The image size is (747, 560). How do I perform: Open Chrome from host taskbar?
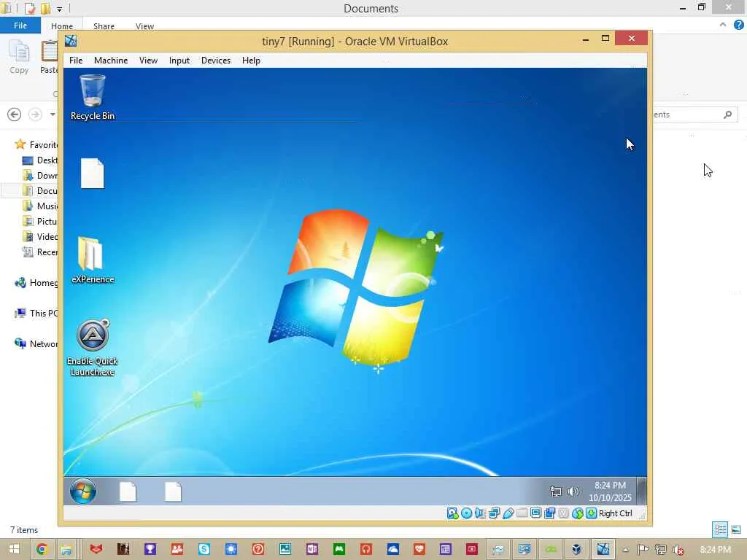click(42, 550)
